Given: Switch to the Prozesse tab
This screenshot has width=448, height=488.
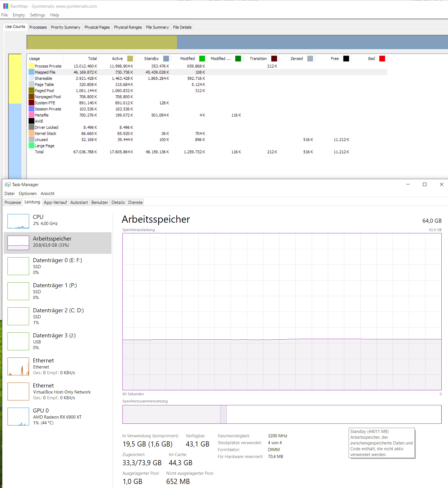Looking at the screenshot, I should (13, 203).
